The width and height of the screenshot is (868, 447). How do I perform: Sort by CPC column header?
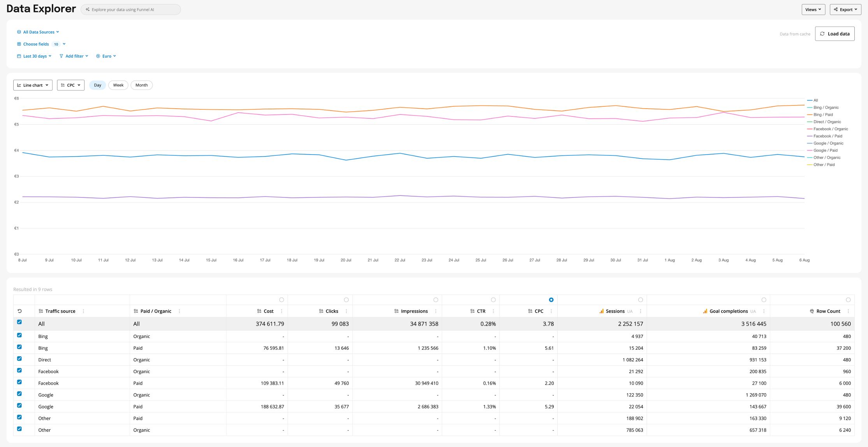coord(539,311)
